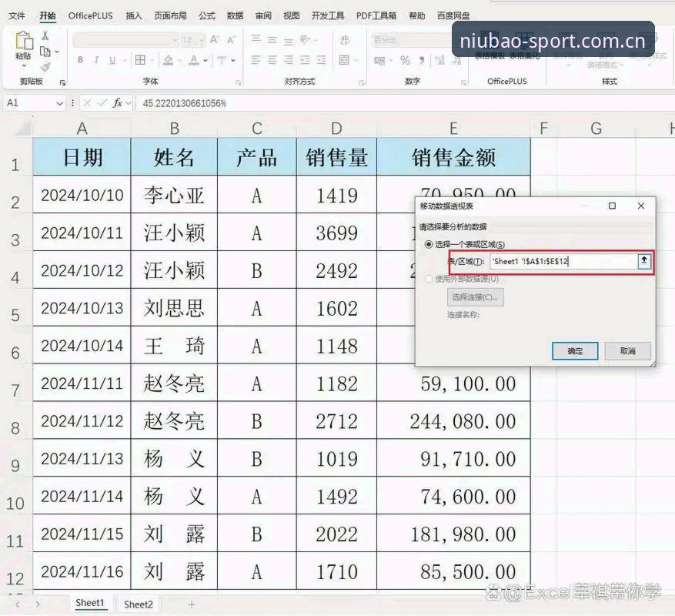The image size is (675, 616).
Task: Click the formula bar value field
Action: (405, 103)
